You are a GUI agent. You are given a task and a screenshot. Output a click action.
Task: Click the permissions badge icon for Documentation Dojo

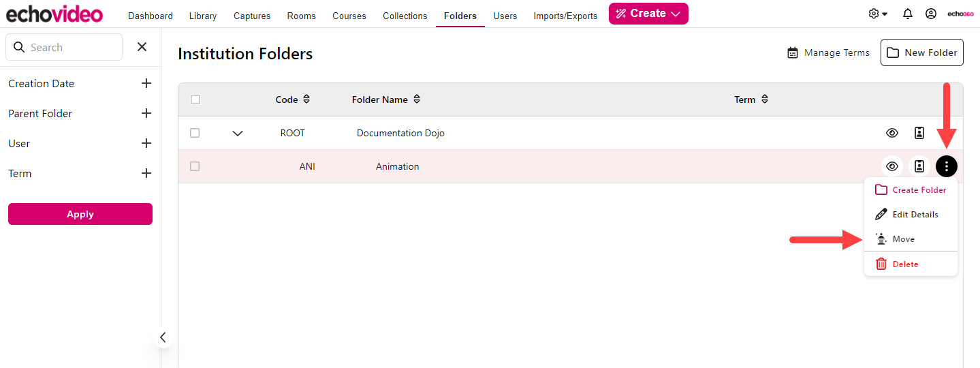pyautogui.click(x=919, y=133)
